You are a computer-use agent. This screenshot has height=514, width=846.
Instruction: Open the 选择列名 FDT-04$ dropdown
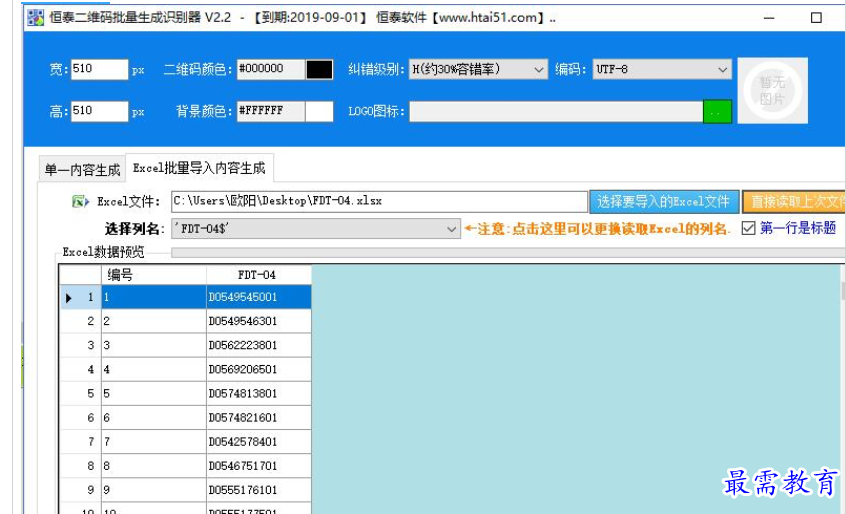click(x=316, y=229)
